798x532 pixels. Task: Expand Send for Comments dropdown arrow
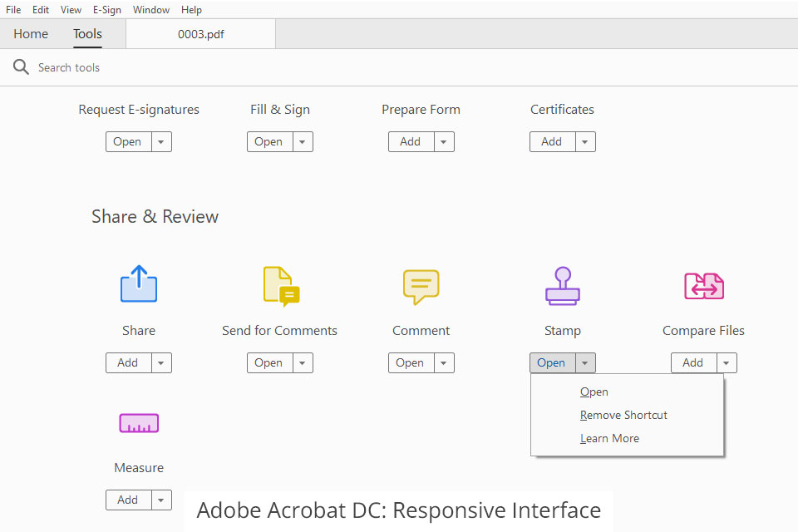(303, 363)
